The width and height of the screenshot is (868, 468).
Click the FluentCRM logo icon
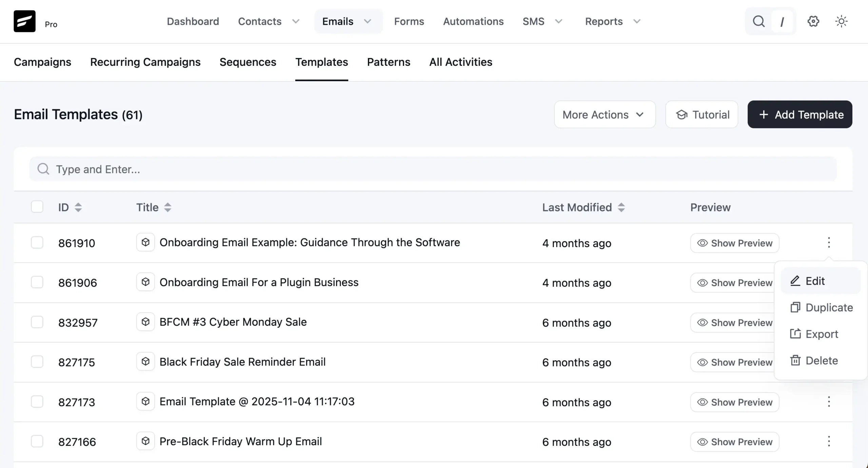click(x=24, y=21)
